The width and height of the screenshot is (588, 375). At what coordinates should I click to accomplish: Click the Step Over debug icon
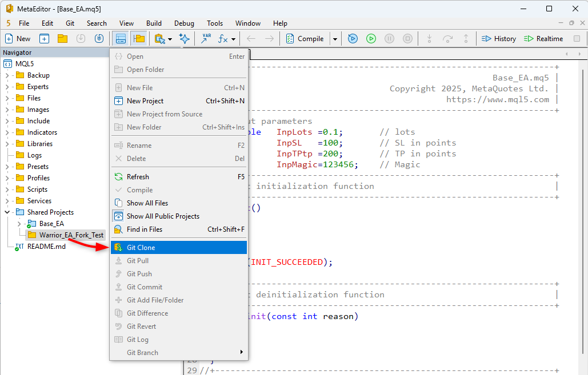448,39
